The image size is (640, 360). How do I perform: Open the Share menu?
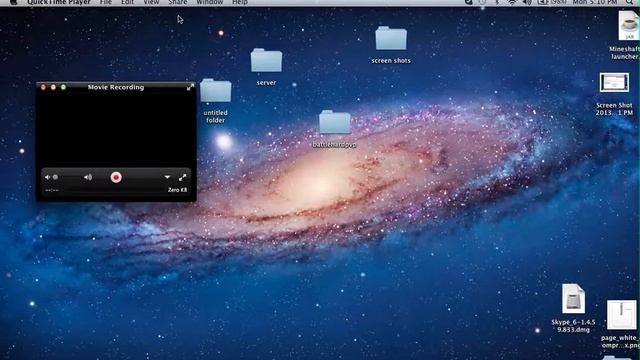pos(178,2)
